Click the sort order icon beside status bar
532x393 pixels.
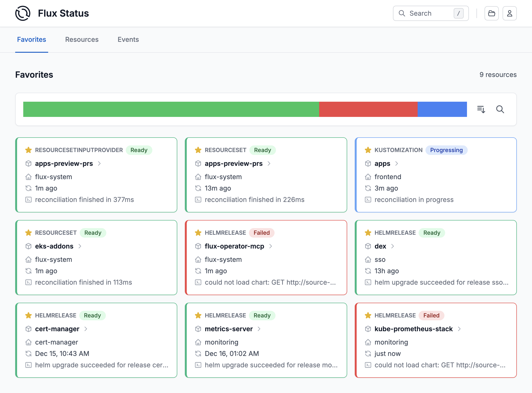coord(481,109)
